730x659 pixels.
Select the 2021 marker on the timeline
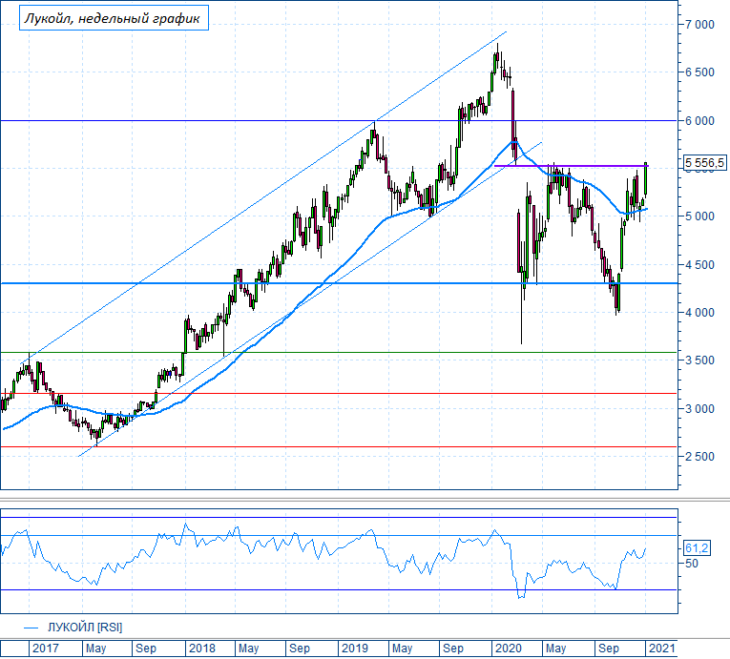661,648
